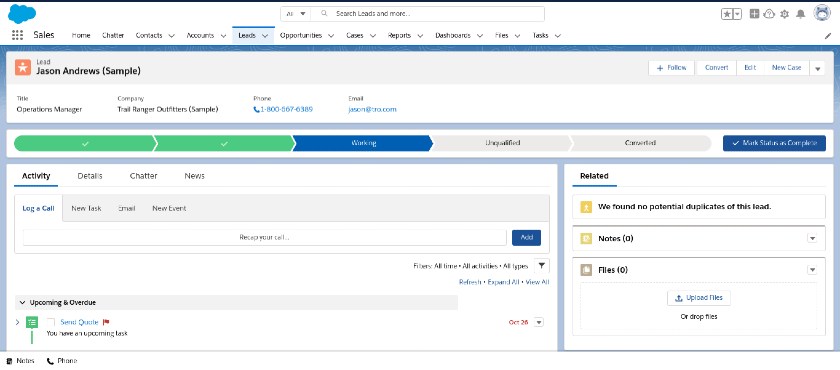Expand the Opportunities tab dropdown chevron
Image resolution: width=840 pixels, height=370 pixels.
[x=331, y=36]
